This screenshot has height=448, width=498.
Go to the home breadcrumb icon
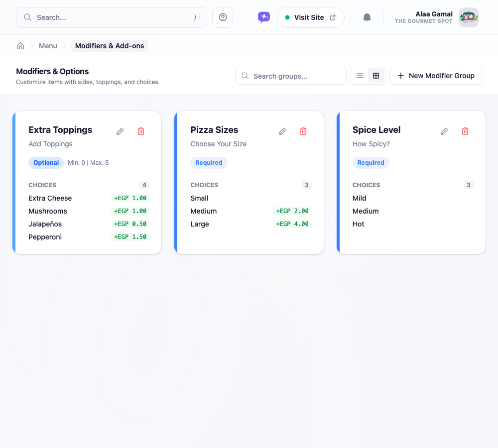point(20,46)
